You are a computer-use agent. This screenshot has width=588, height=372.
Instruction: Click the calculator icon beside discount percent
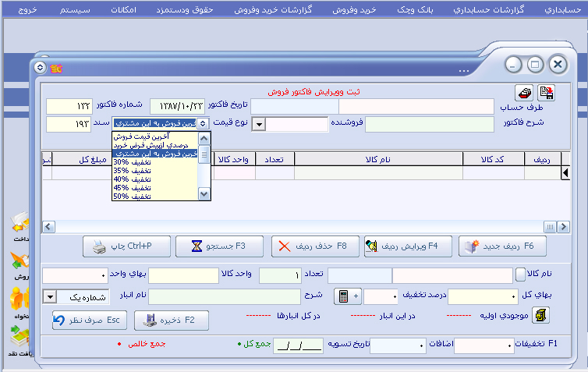pyautogui.click(x=342, y=296)
